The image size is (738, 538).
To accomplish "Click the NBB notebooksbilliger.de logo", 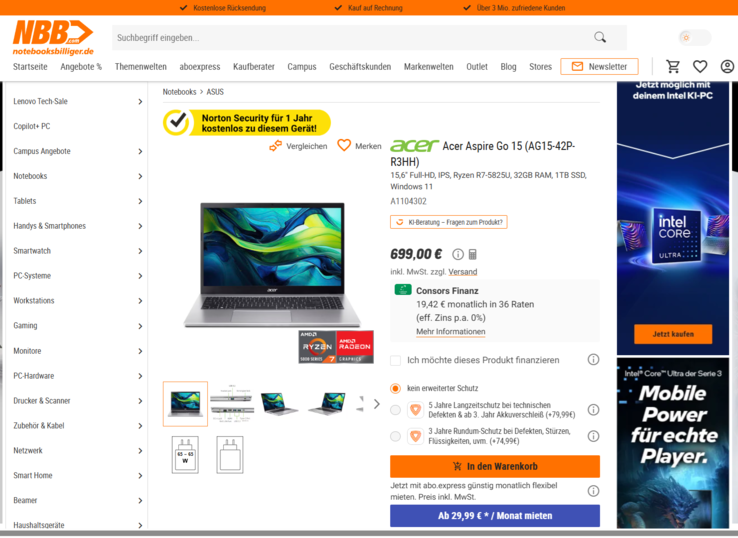I will pyautogui.click(x=53, y=38).
